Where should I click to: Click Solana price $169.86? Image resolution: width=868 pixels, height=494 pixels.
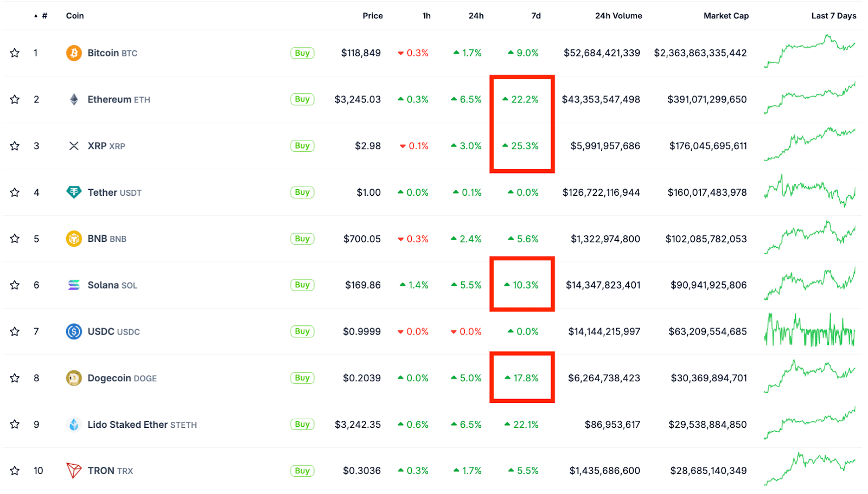tap(363, 285)
